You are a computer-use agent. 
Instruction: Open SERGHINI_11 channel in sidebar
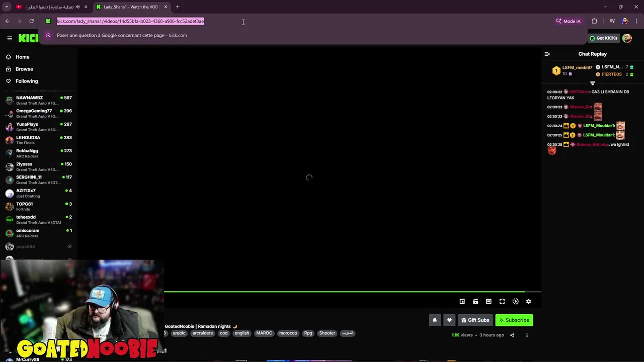point(38,180)
